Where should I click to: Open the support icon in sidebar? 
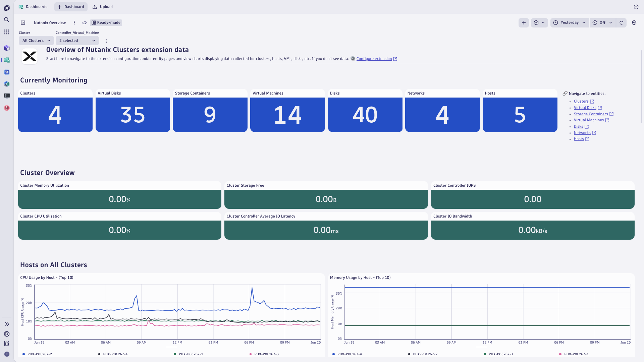click(x=7, y=334)
